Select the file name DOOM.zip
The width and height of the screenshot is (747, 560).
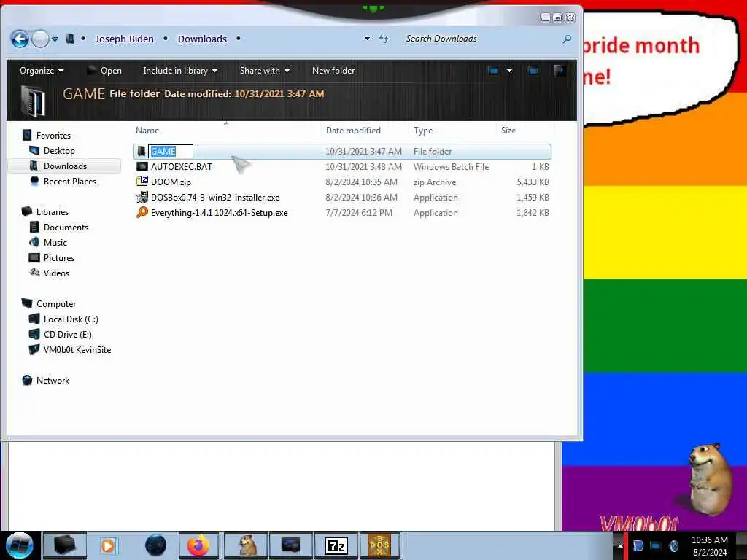pos(171,182)
